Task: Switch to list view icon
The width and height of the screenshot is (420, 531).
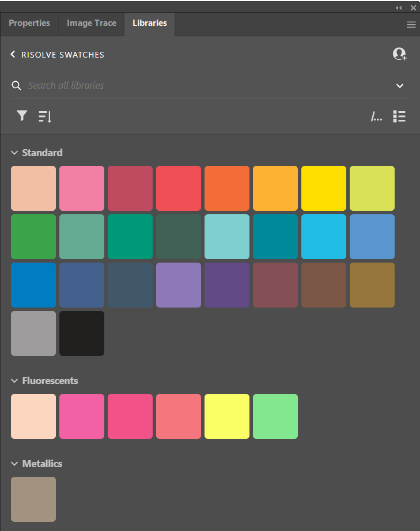Action: point(399,116)
